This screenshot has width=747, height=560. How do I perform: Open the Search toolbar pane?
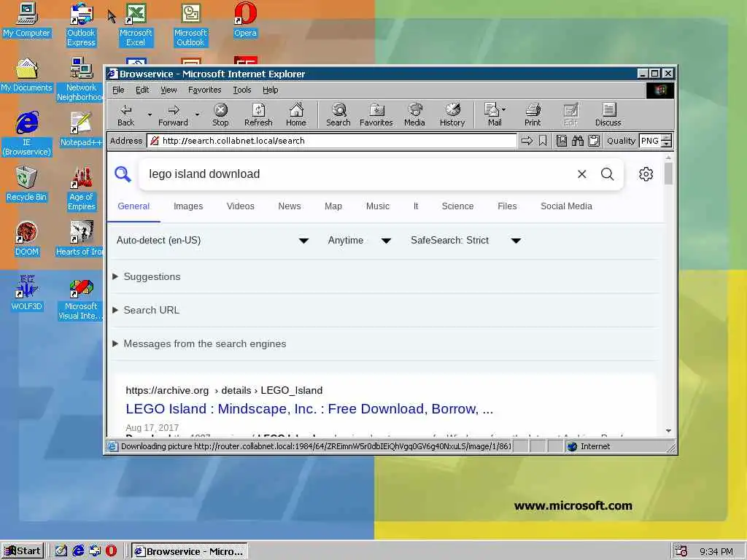pos(338,115)
